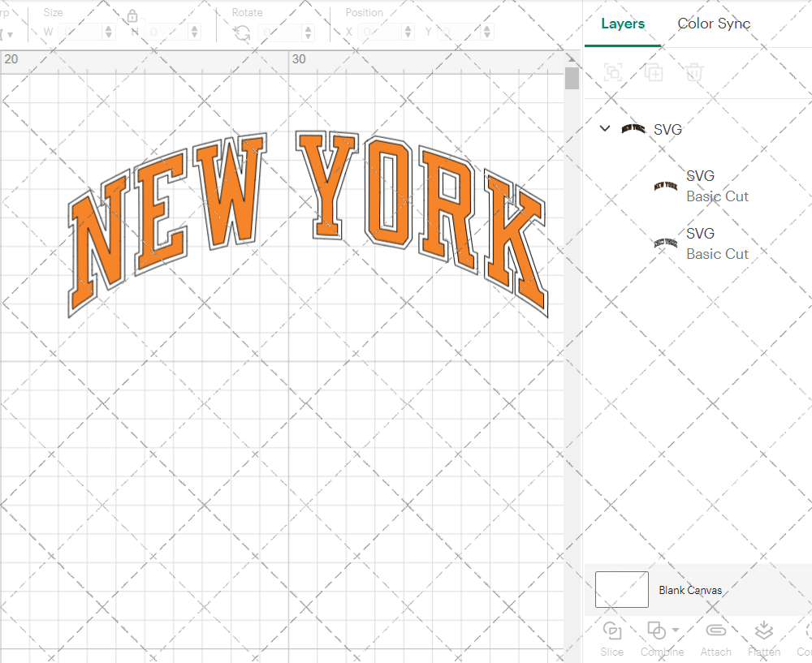The height and width of the screenshot is (663, 812).
Task: Click the Blank Canvas color swatch
Action: coord(621,590)
